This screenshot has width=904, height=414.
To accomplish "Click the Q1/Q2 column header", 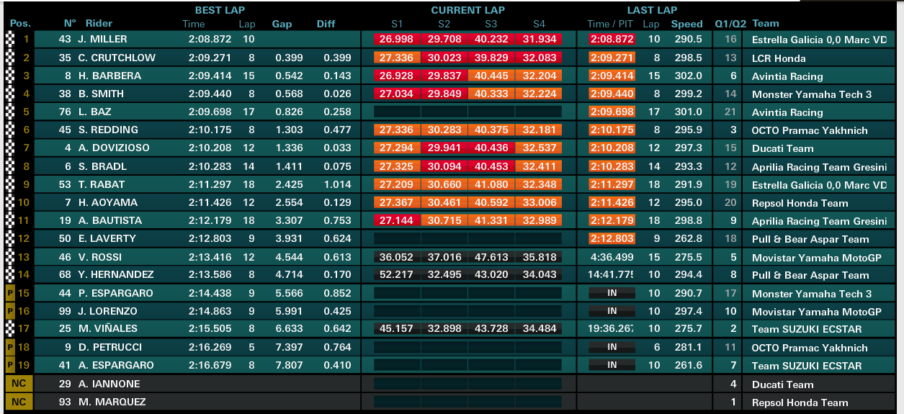I will (730, 24).
